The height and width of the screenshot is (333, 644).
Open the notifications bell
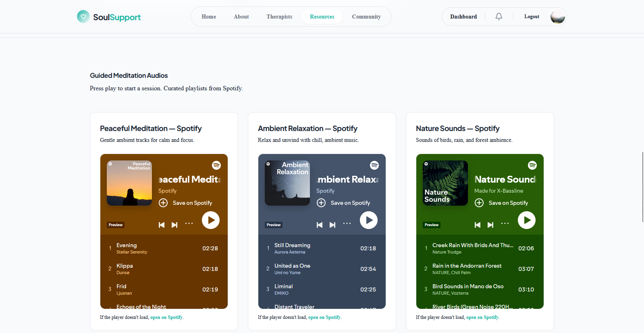pos(499,17)
